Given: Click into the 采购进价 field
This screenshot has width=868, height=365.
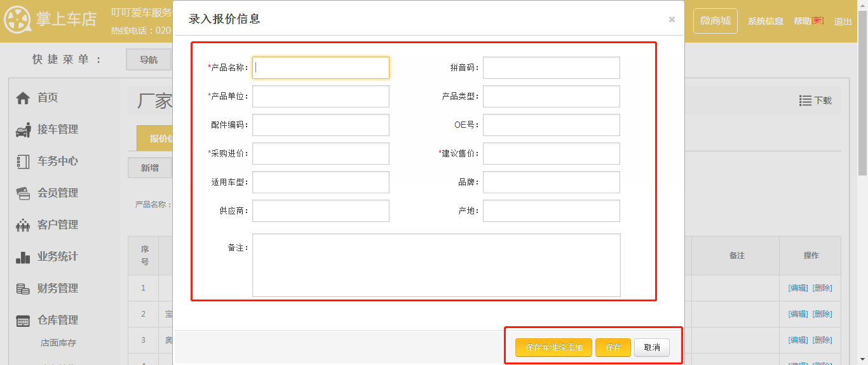Looking at the screenshot, I should [x=320, y=154].
